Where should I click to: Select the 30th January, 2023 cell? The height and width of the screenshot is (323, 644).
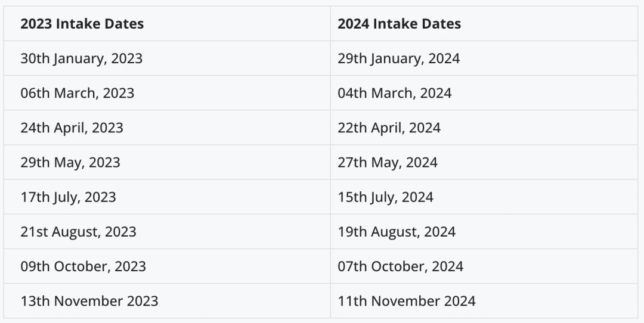[81, 58]
